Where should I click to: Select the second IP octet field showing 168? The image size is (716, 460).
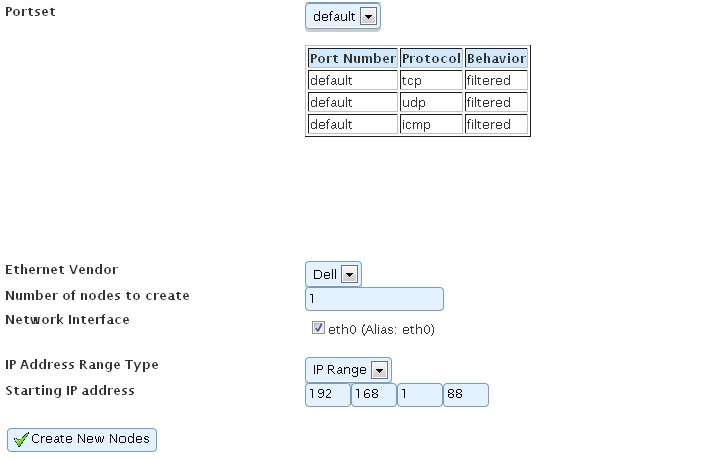[374, 395]
